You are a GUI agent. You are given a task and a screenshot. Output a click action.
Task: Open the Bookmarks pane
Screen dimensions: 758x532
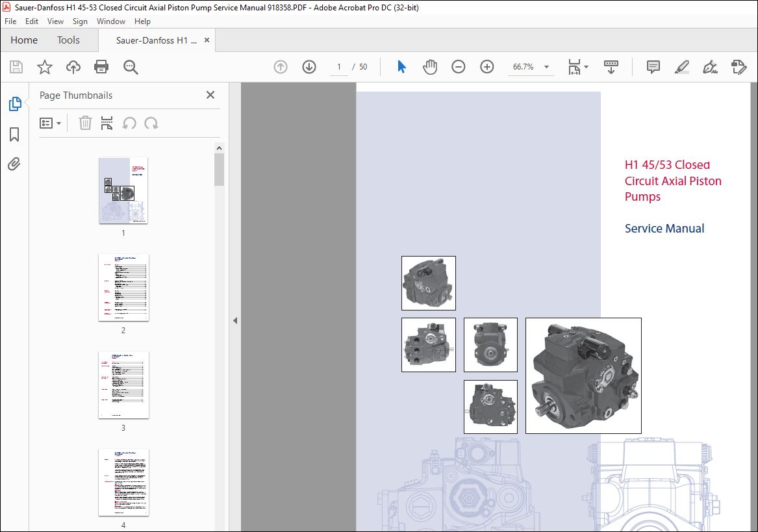[x=14, y=134]
